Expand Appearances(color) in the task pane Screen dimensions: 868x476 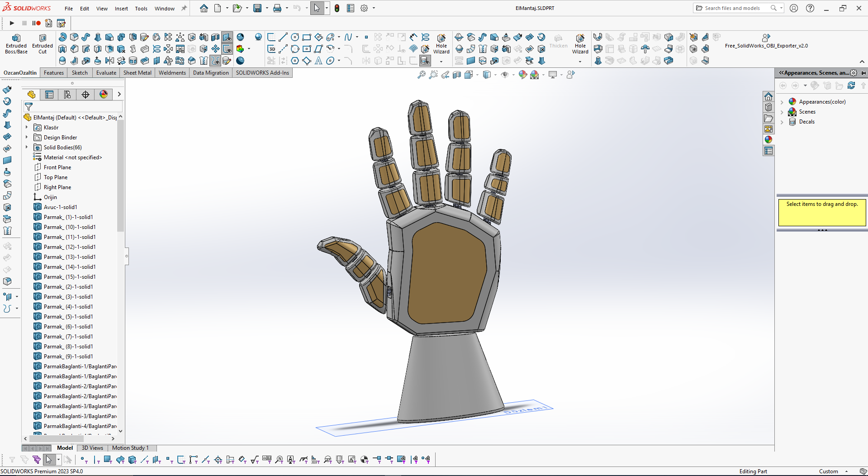pos(782,102)
